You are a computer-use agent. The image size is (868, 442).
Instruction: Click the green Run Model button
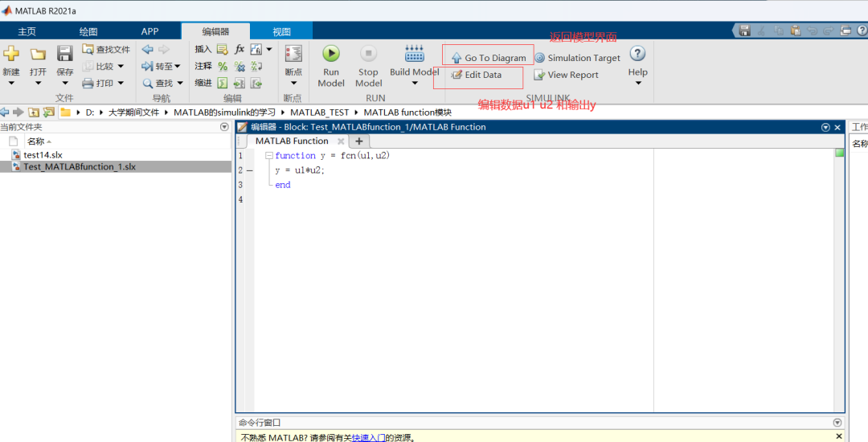click(x=331, y=54)
